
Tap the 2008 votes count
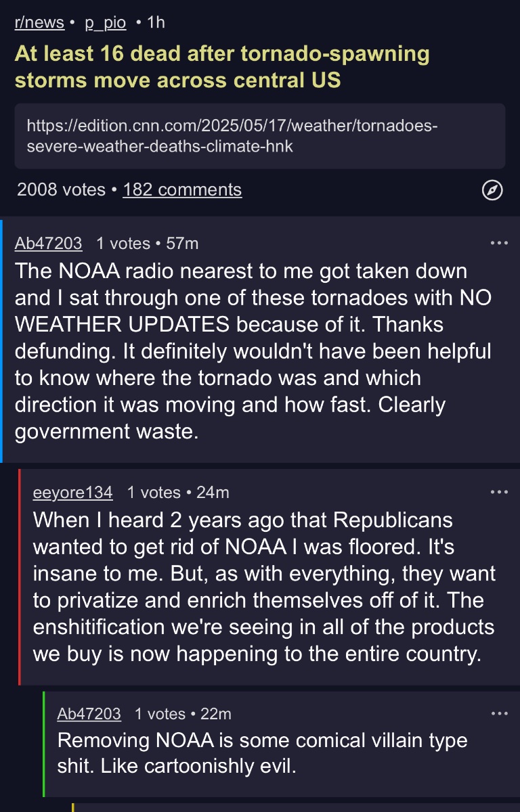61,189
